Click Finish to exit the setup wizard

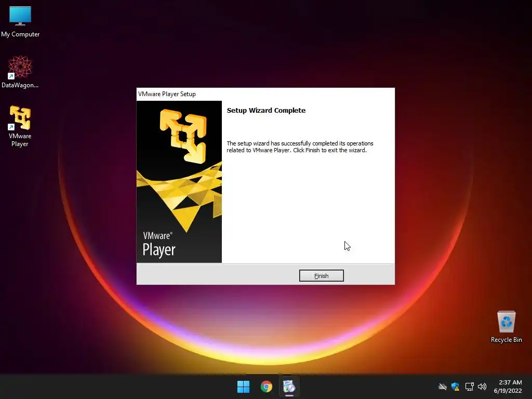321,275
